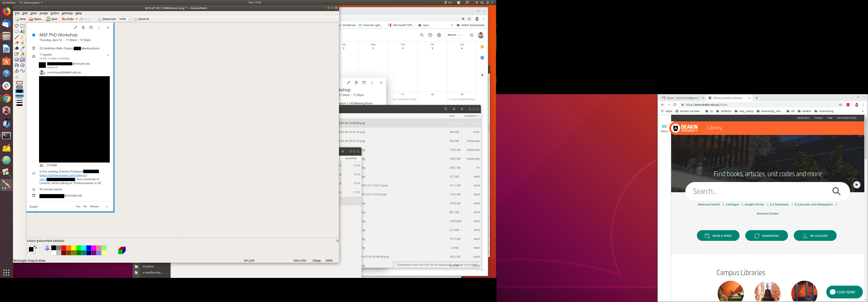Screen dimensions: 868x302
Task: Click the Save toolbar button
Action: pos(52,19)
